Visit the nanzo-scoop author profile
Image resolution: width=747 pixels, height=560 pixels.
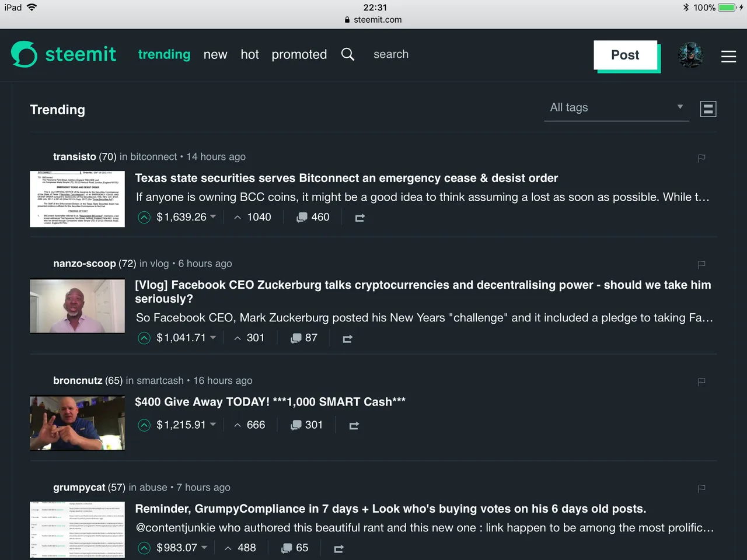pyautogui.click(x=85, y=263)
